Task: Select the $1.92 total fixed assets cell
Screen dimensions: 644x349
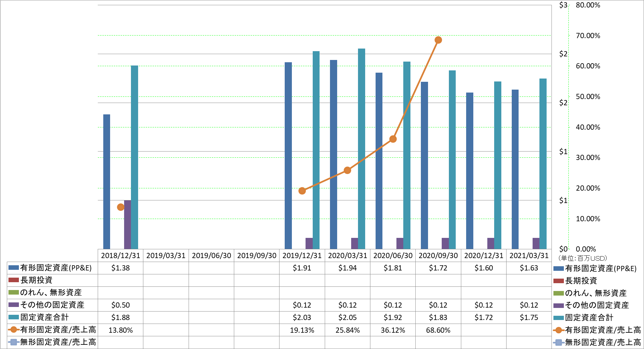Action: click(x=393, y=317)
